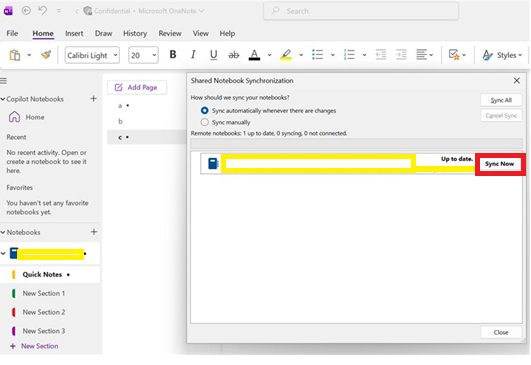Click the New Section link
Screen dimensions: 531x365
pyautogui.click(x=35, y=346)
